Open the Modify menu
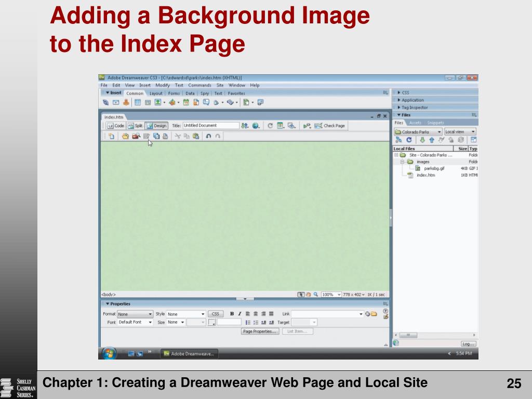This screenshot has height=399, width=532. point(163,85)
